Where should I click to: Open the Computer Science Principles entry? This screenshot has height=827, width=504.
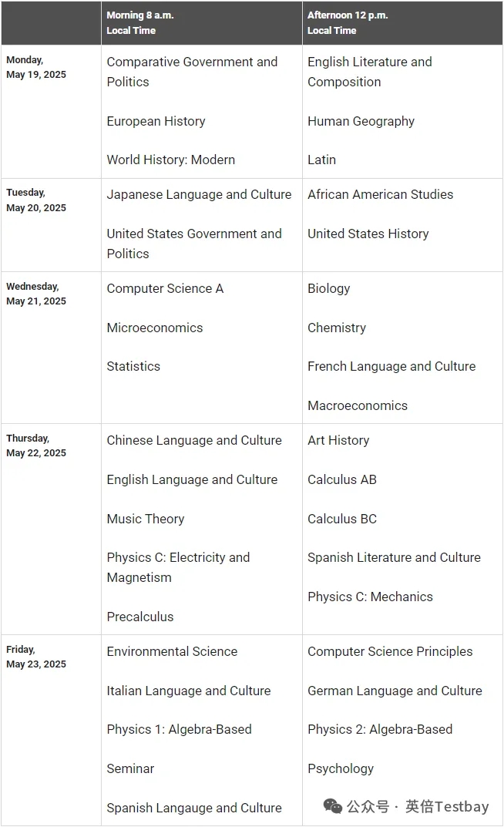click(x=390, y=651)
